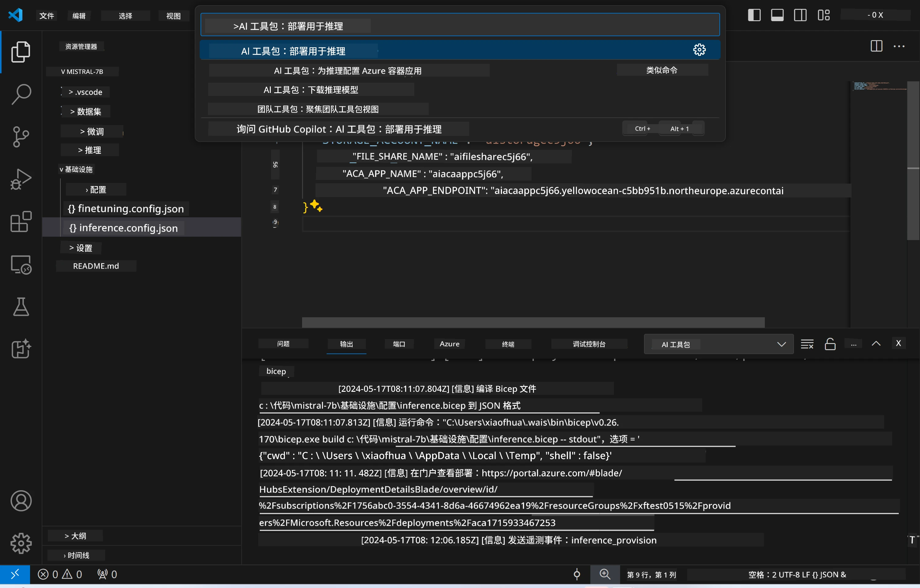This screenshot has height=588, width=920.
Task: Toggle bottom panel visibility
Action: click(x=777, y=15)
